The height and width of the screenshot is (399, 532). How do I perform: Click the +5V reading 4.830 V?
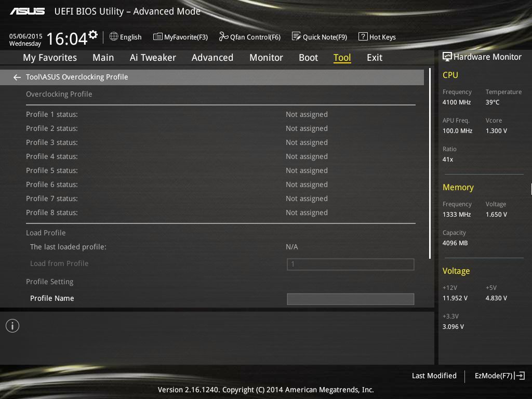tap(496, 298)
